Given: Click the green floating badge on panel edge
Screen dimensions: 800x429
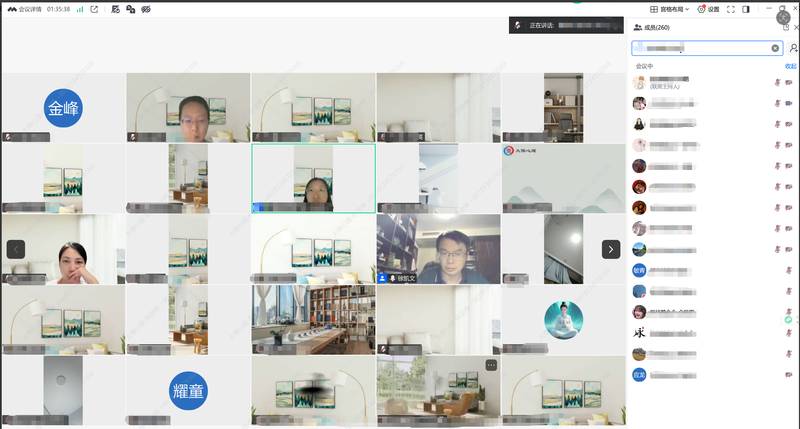Looking at the screenshot, I should point(788,319).
